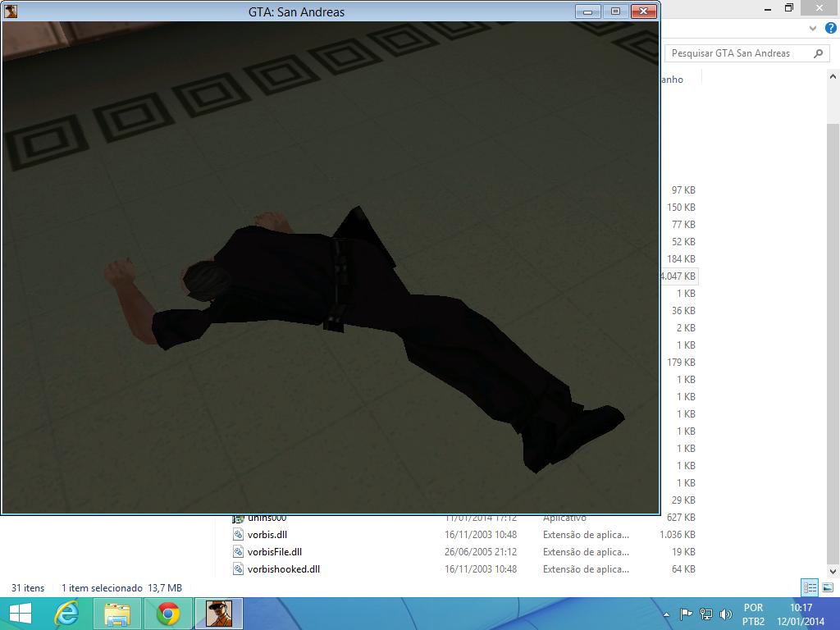Open the POR PTB2 language switcher

point(753,614)
